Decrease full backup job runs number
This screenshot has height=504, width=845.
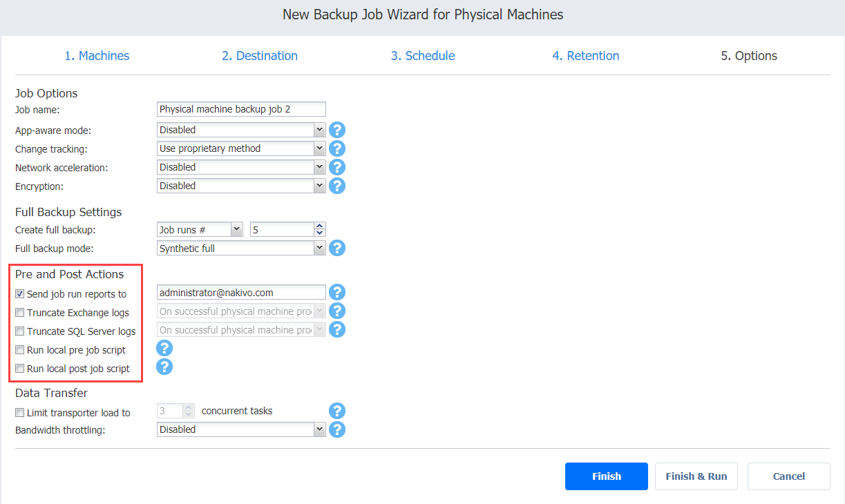pos(319,233)
